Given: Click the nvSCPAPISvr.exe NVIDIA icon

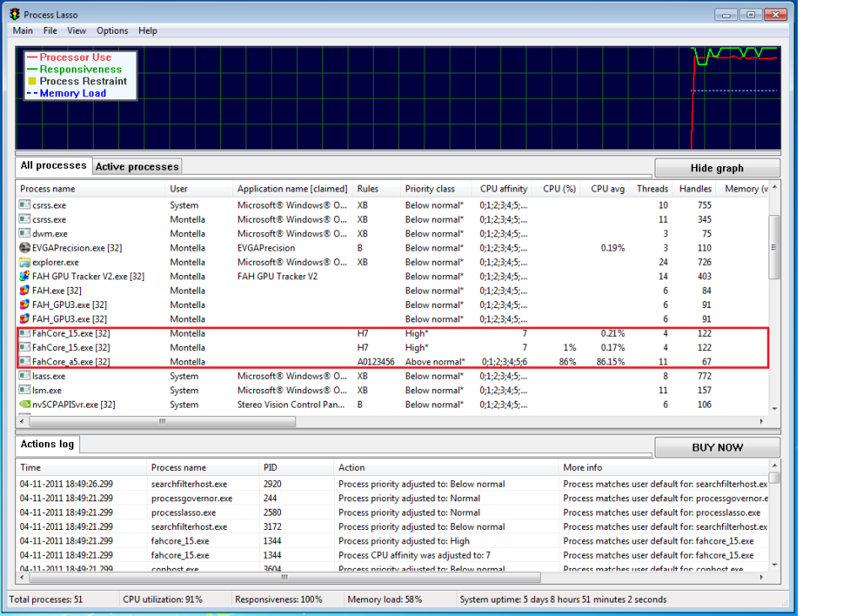Looking at the screenshot, I should [24, 404].
